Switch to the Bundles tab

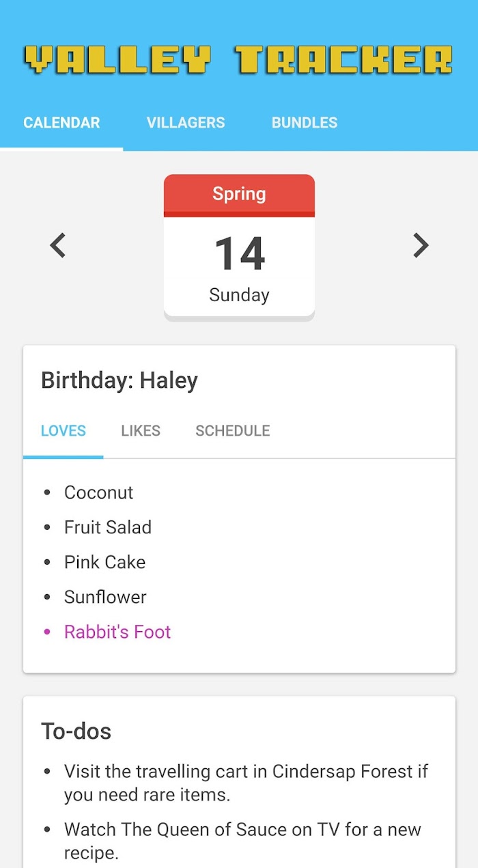(305, 123)
